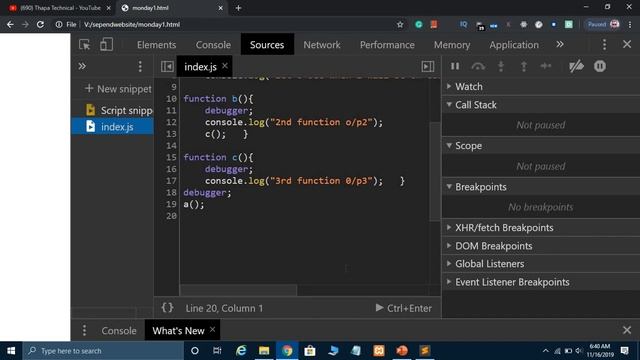This screenshot has width=640, height=360.
Task: Select index.js in the snippets list
Action: click(x=113, y=127)
